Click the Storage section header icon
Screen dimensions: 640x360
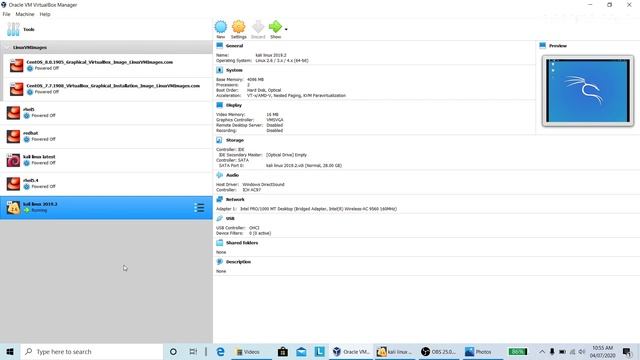point(220,140)
